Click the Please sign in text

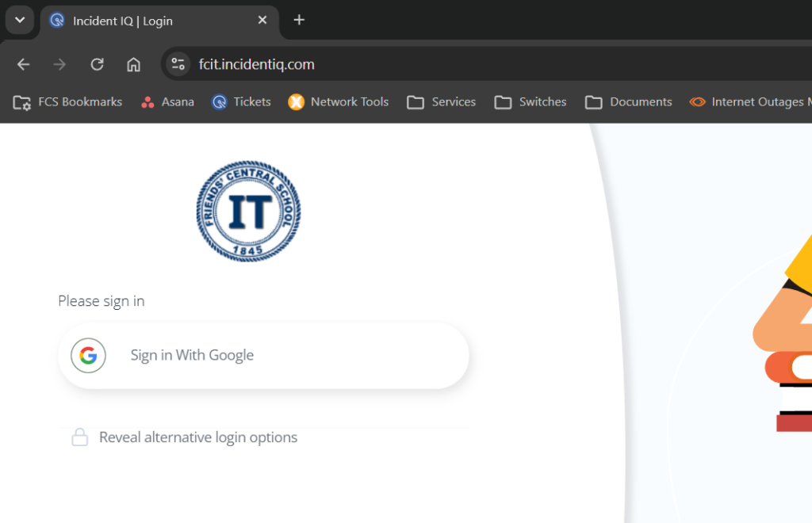click(x=101, y=300)
